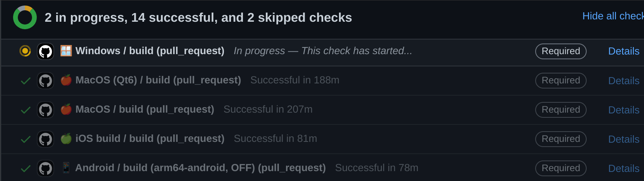644x181 pixels.
Task: Open Details for iOS build check
Action: [x=623, y=139]
